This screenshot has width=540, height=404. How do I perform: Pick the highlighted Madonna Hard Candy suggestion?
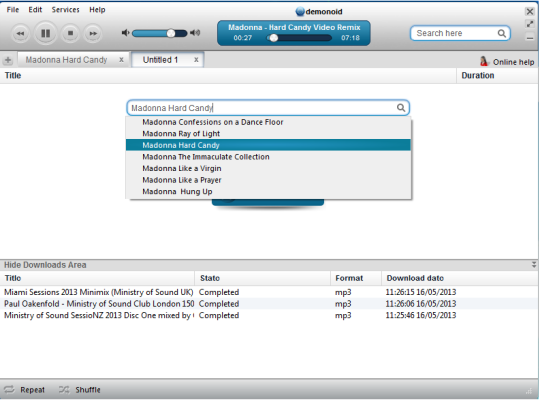[268, 145]
